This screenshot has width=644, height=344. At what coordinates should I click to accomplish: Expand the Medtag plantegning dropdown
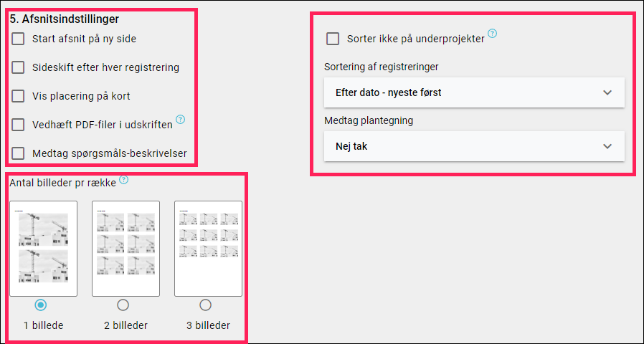474,146
